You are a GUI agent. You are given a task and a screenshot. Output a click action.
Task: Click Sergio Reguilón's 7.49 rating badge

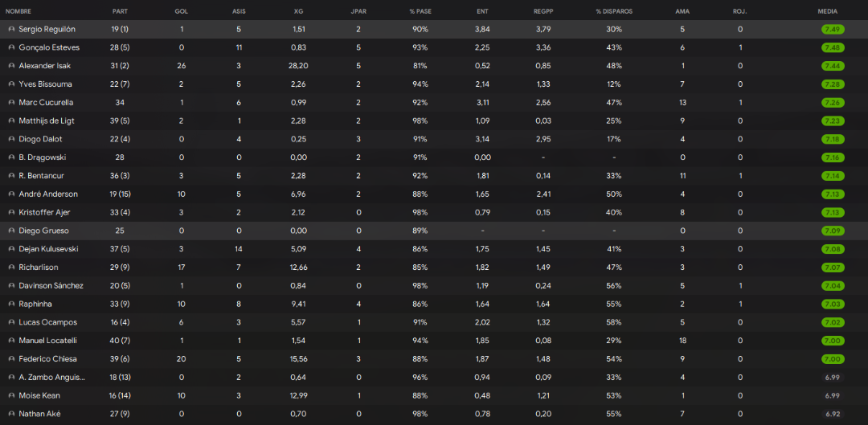point(833,30)
